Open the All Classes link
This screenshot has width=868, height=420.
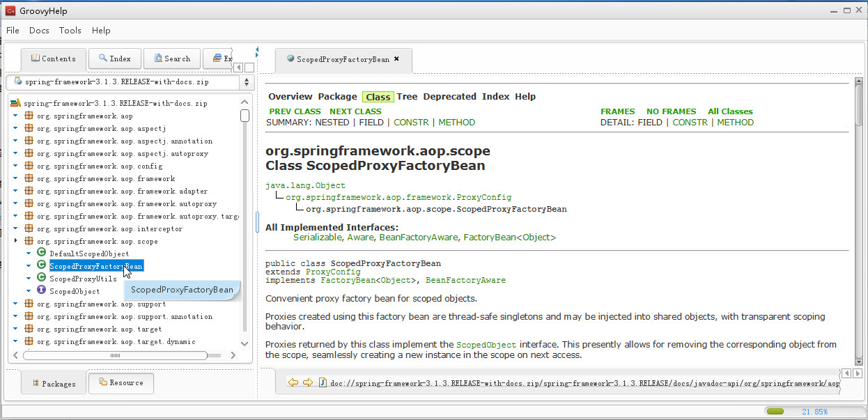click(x=730, y=111)
